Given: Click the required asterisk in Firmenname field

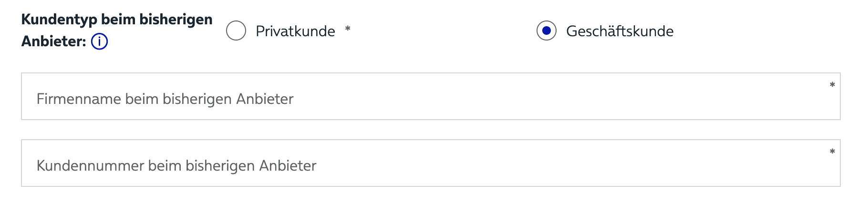Looking at the screenshot, I should [x=832, y=85].
